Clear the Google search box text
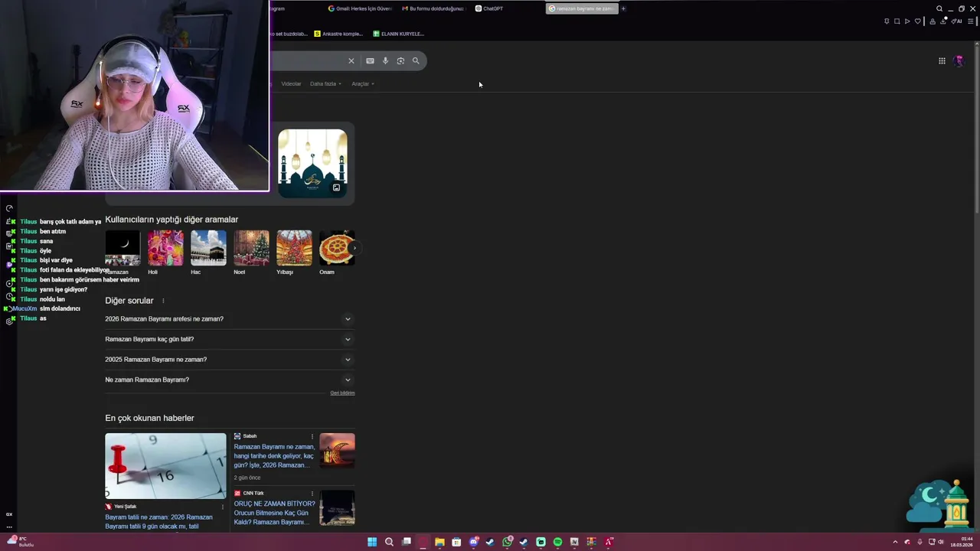 351,60
